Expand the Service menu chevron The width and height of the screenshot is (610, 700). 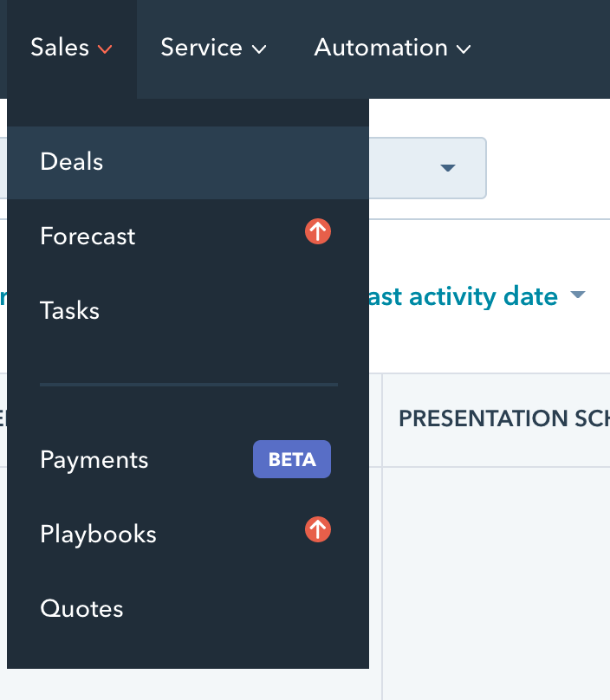(x=259, y=49)
